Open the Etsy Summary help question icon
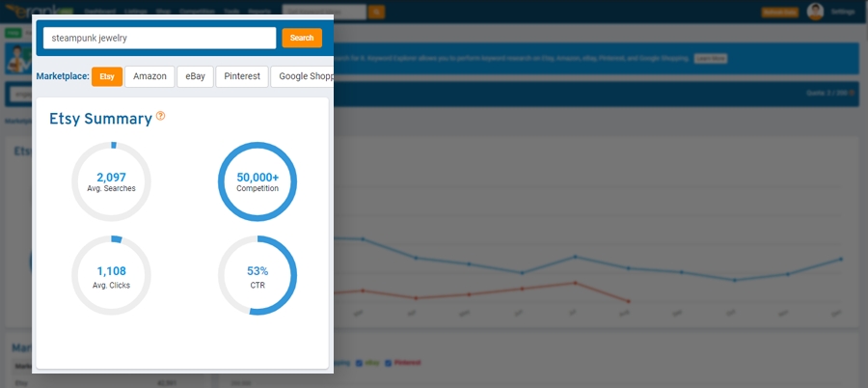This screenshot has height=388, width=868. [160, 116]
